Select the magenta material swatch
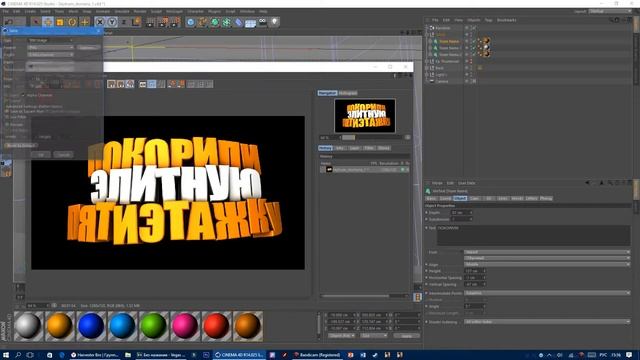The height and width of the screenshot is (360, 640). pos(184,326)
